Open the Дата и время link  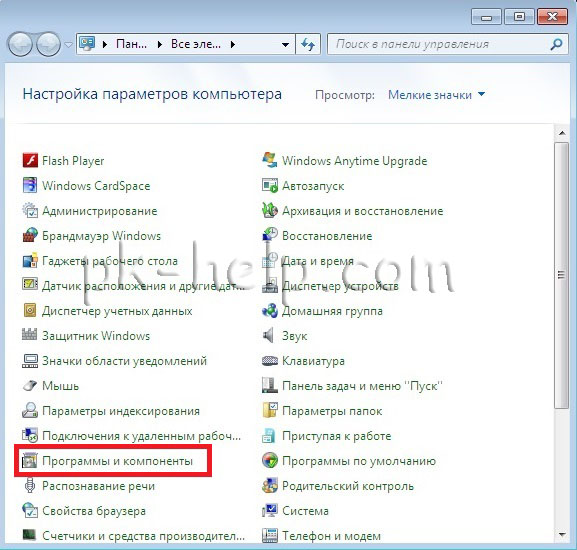[x=318, y=261]
